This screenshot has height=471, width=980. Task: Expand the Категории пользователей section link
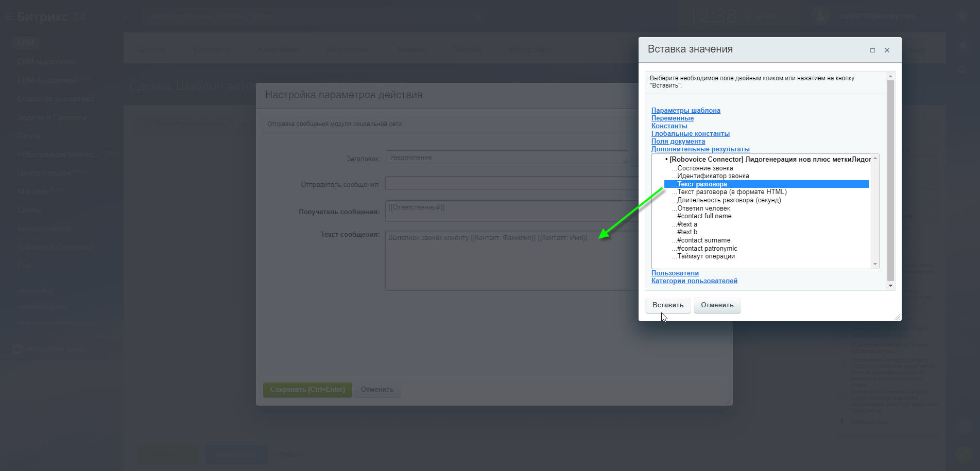[694, 281]
